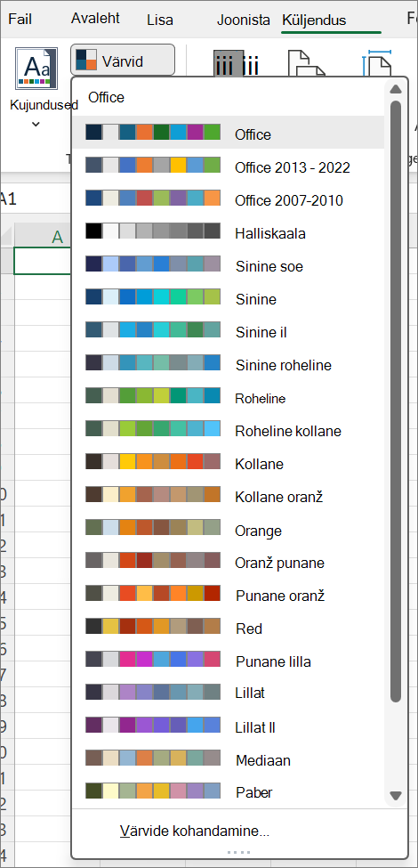The image size is (418, 868).
Task: Collapse the Värvid colors dropdown
Action: (123, 60)
